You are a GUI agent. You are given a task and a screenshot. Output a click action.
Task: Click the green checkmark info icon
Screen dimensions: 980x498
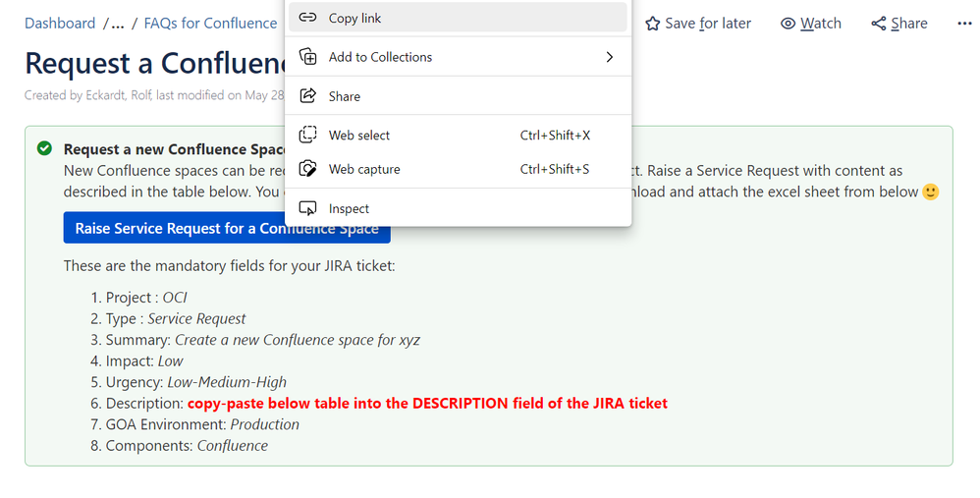coord(44,148)
